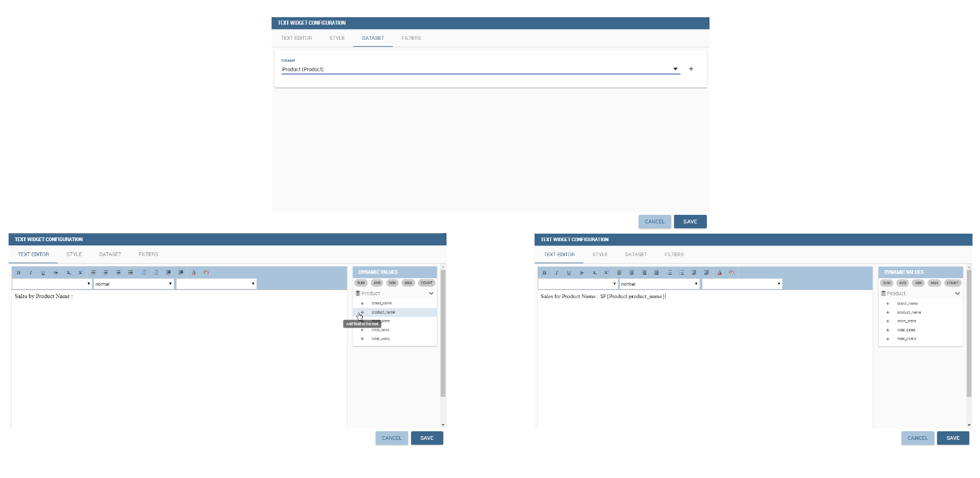Toggle MAX aggregation chip in left dialog
Viewport: 980px width, 478px height.
[x=408, y=283]
